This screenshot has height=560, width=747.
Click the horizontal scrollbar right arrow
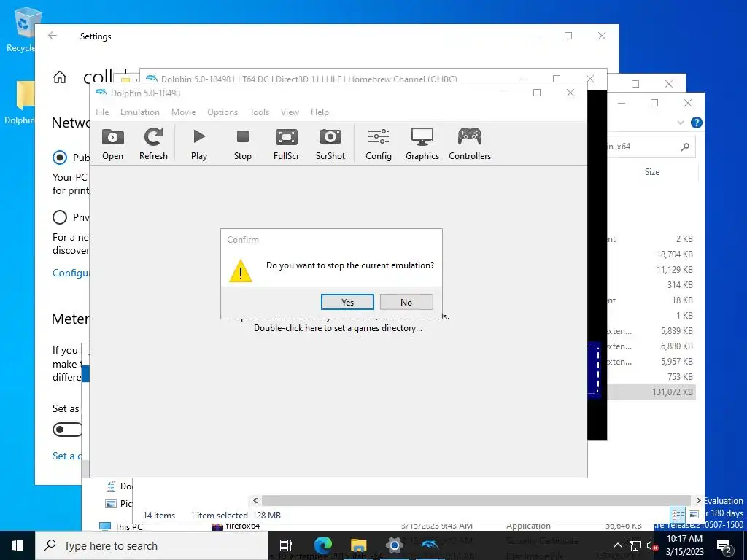[x=698, y=500]
